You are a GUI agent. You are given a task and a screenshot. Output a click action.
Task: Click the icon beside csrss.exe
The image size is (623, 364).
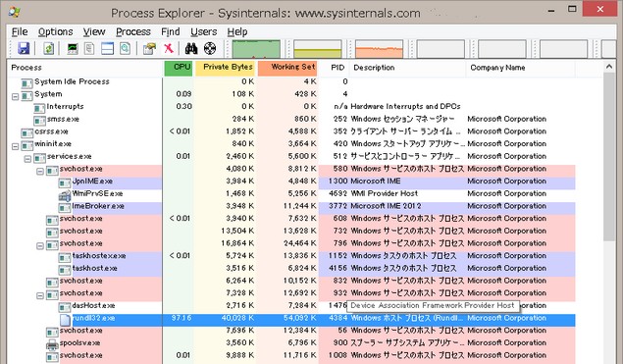pos(26,132)
